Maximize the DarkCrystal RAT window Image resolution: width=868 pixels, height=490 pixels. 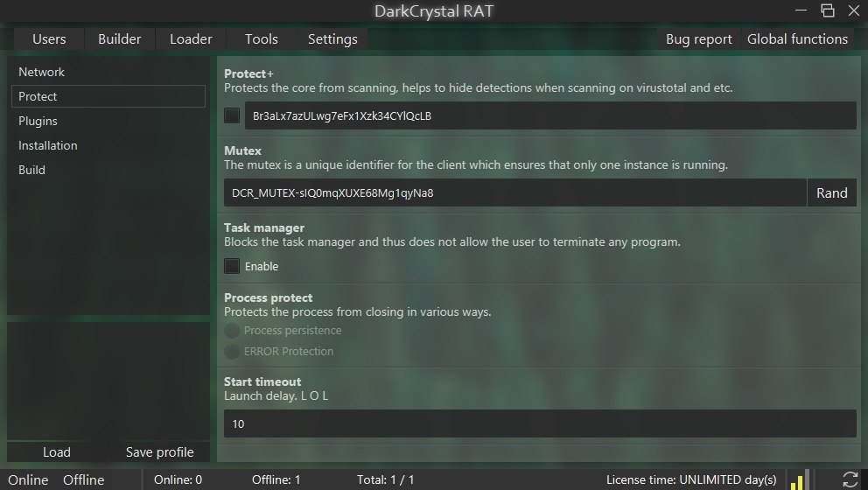click(x=828, y=10)
